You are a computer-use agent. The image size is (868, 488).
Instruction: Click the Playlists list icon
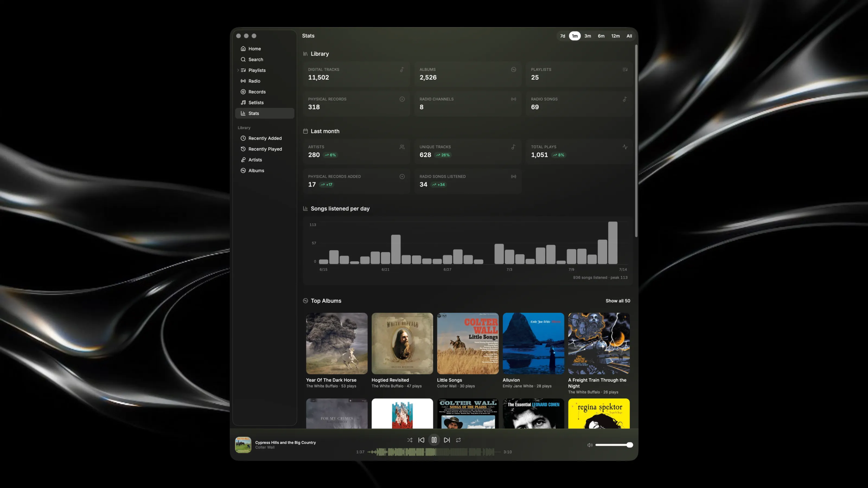243,70
